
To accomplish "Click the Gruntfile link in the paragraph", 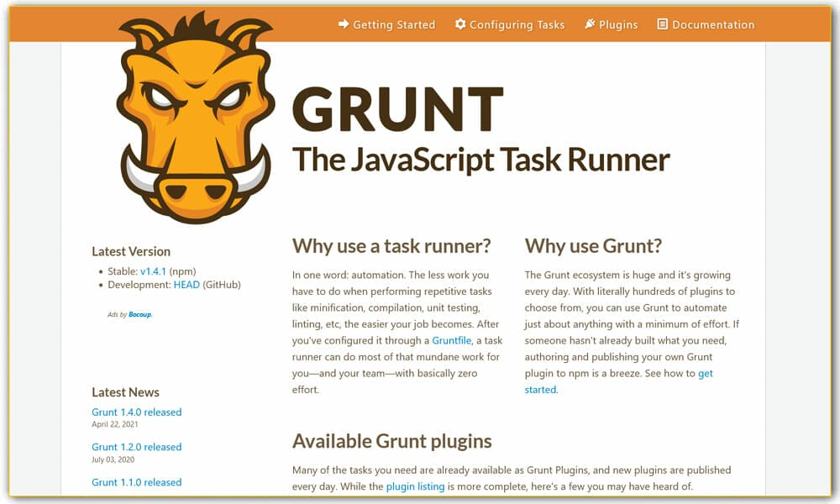I will (x=450, y=340).
